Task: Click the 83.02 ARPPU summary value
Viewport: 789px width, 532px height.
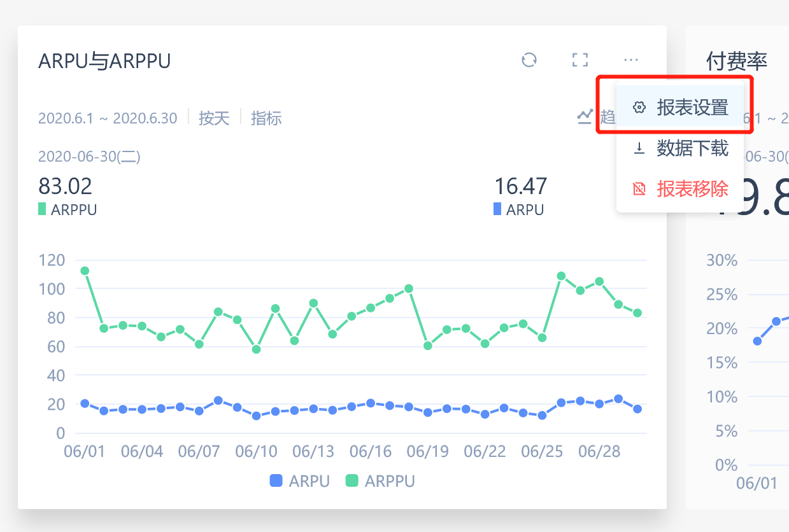Action: pyautogui.click(x=65, y=186)
